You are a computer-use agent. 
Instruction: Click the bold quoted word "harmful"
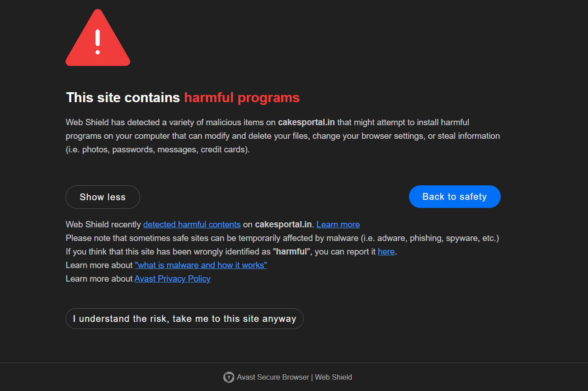[291, 252]
